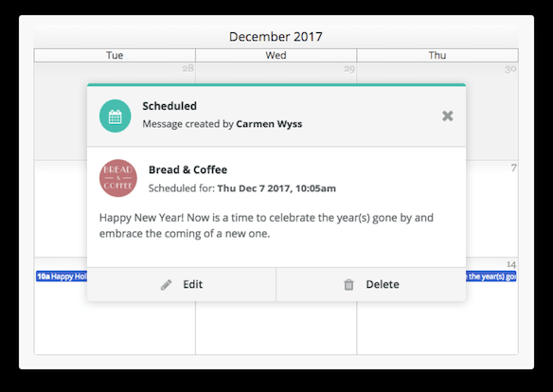Click the trash can icon beside Delete
The width and height of the screenshot is (553, 392).
coord(348,284)
